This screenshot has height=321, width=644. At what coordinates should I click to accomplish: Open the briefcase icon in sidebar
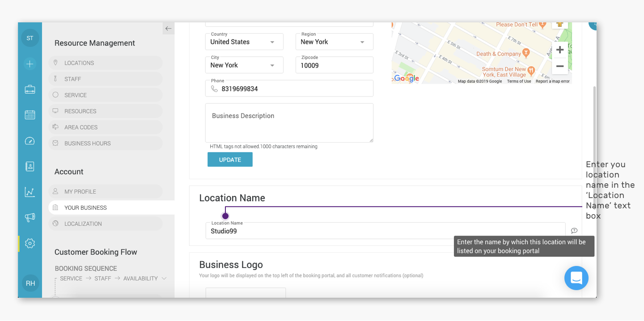30,89
